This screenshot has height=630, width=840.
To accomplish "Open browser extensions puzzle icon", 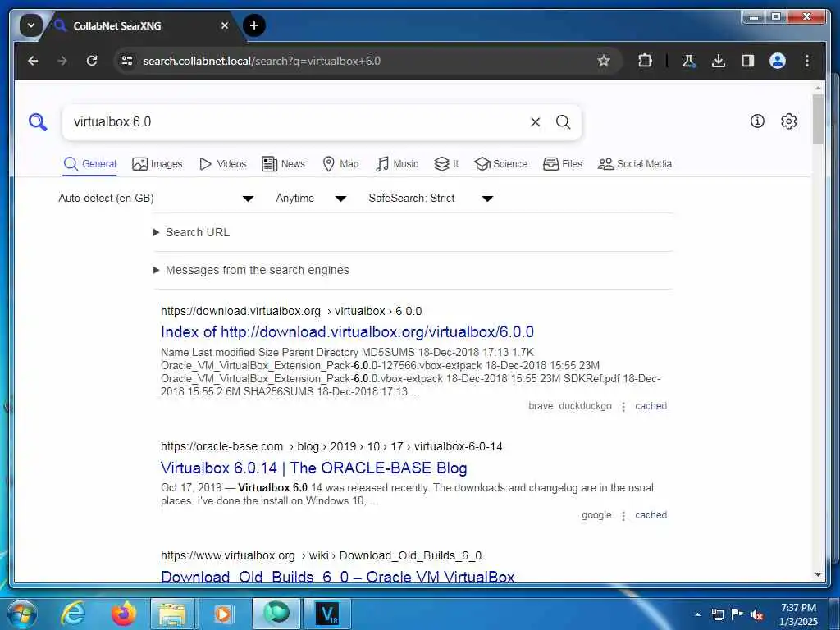I will 645,61.
